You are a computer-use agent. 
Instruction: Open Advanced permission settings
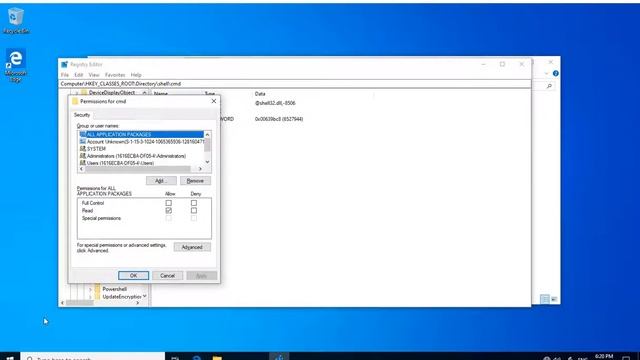click(192, 247)
